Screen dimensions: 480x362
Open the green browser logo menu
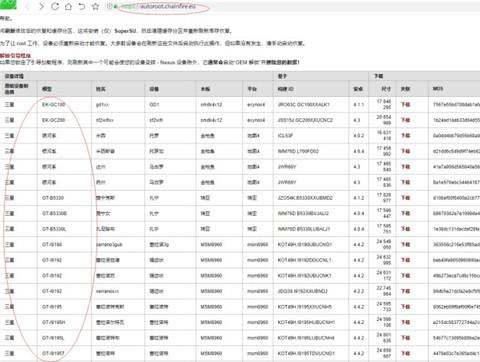click(x=8, y=4)
